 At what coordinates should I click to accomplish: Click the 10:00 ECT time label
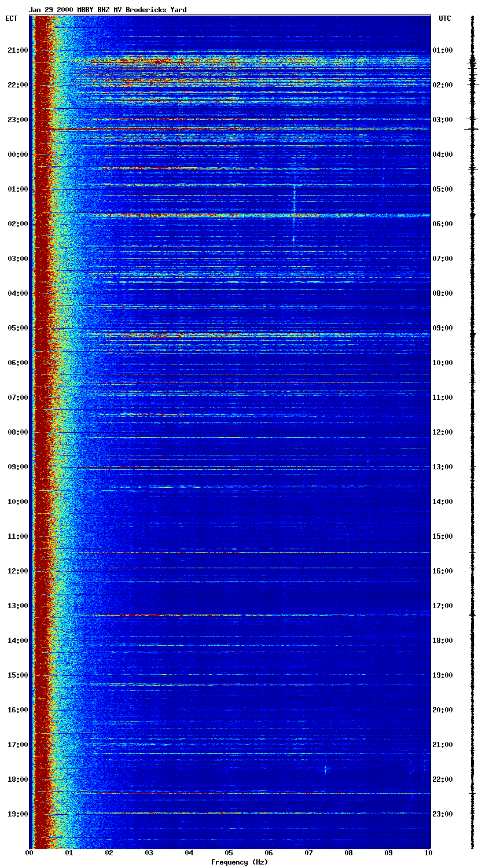(18, 502)
